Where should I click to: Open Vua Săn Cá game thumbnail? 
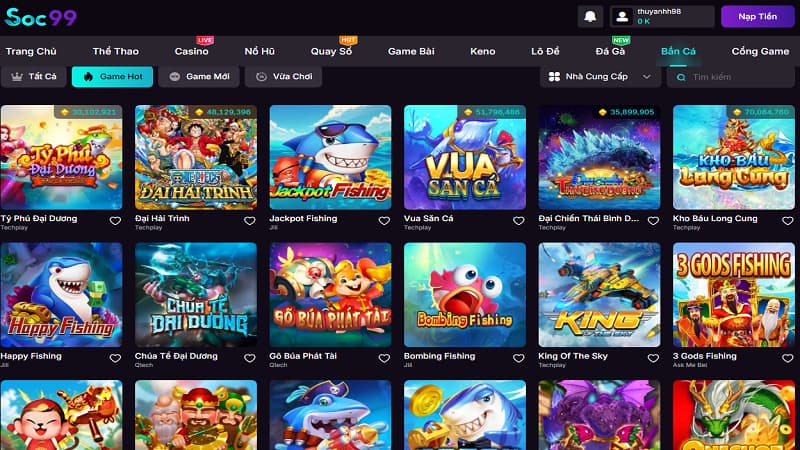(x=465, y=157)
